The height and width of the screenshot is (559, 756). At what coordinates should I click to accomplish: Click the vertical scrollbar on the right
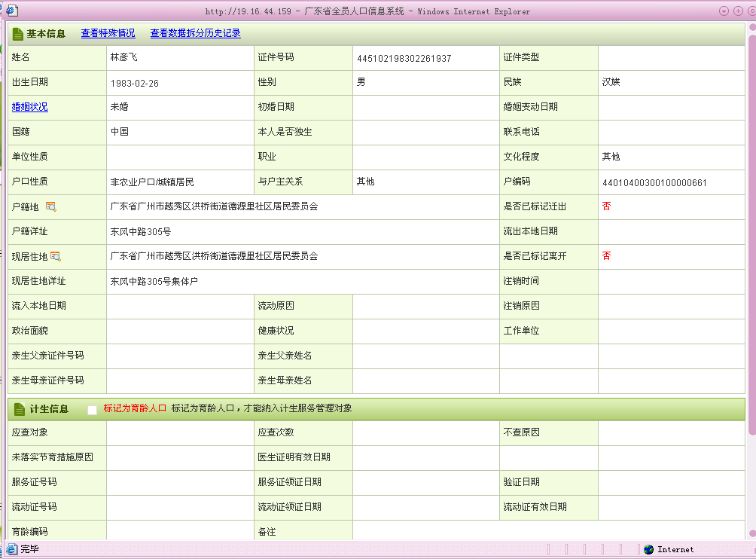point(751,226)
